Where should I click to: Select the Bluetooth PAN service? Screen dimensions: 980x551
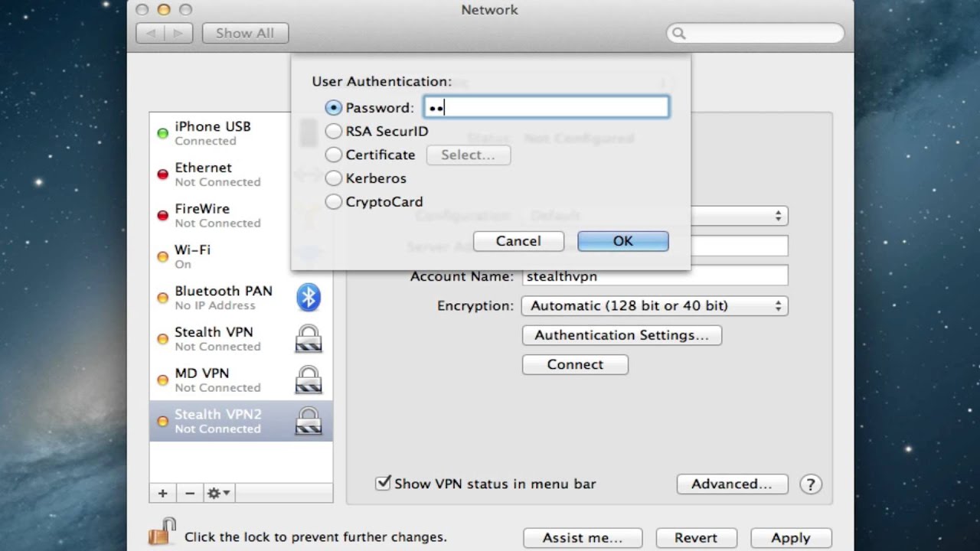[241, 298]
